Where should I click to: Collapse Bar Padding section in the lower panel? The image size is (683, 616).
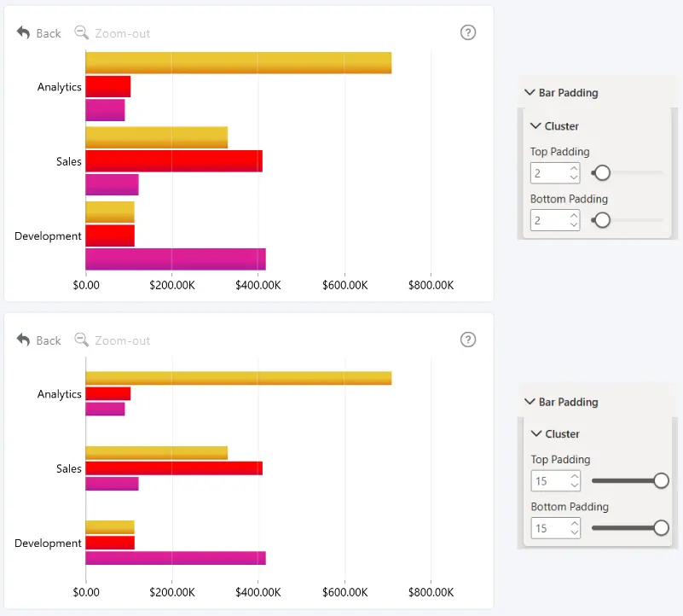(x=530, y=402)
